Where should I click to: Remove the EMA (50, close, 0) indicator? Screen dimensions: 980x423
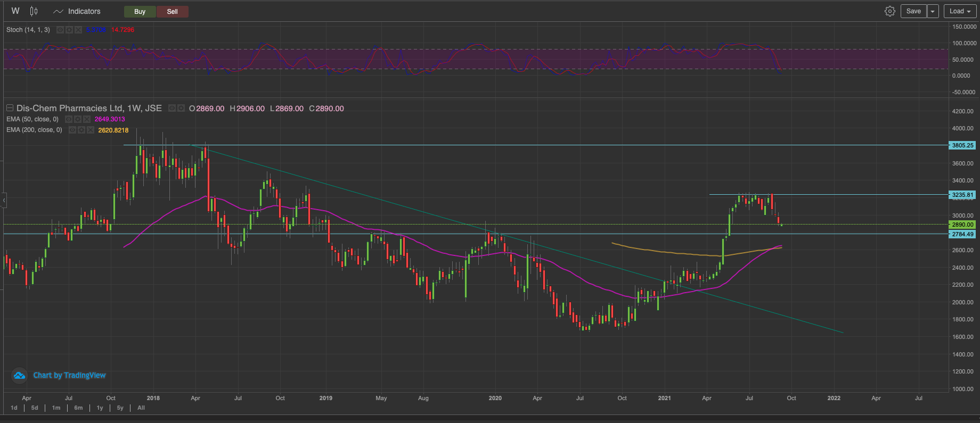(x=87, y=119)
